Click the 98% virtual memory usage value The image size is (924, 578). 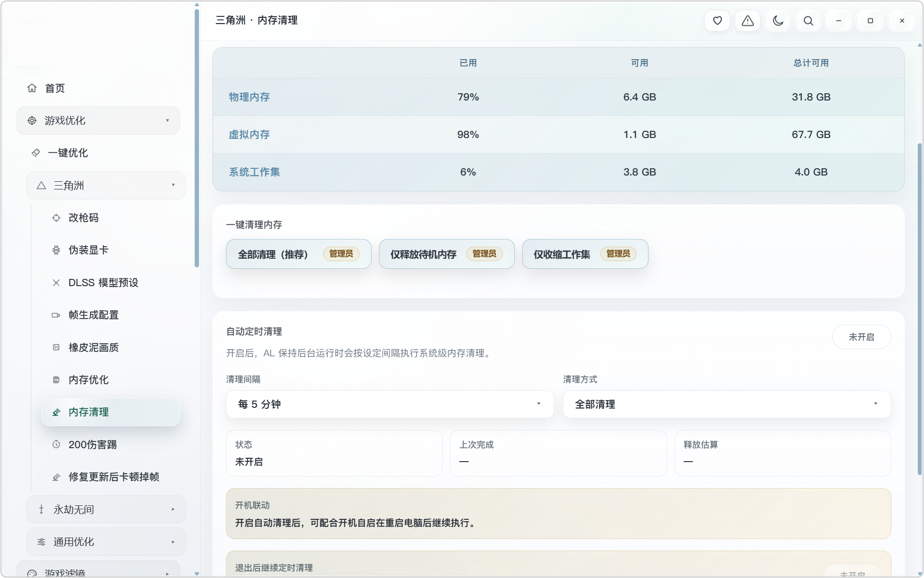[x=468, y=135]
